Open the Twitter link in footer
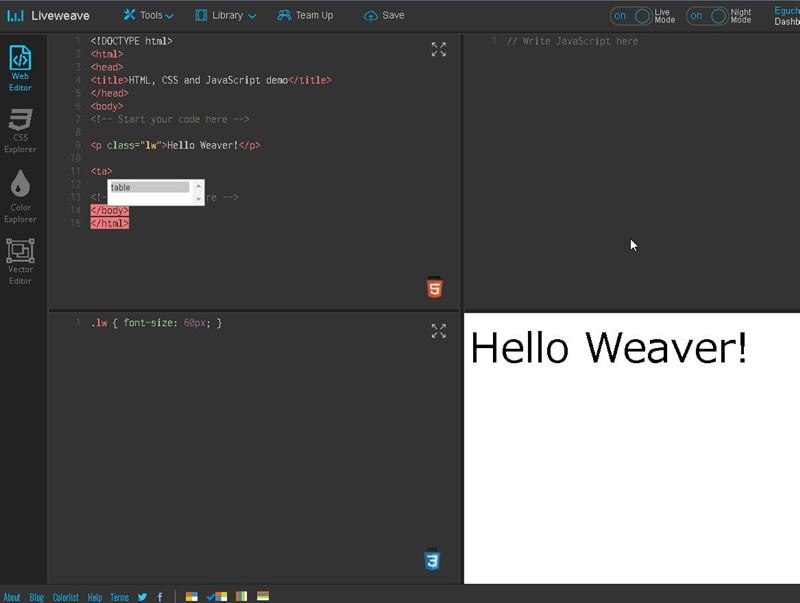 142,597
